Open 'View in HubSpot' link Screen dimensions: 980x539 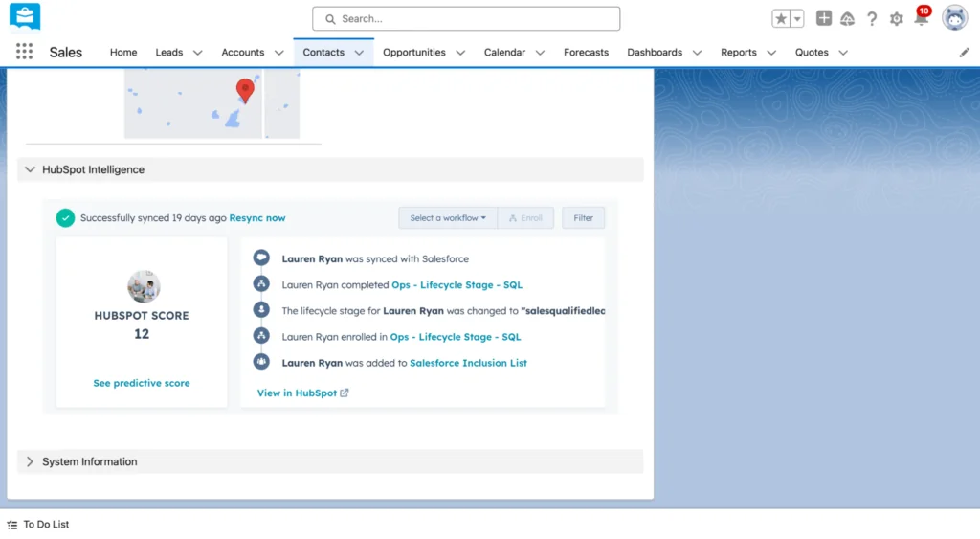(303, 393)
